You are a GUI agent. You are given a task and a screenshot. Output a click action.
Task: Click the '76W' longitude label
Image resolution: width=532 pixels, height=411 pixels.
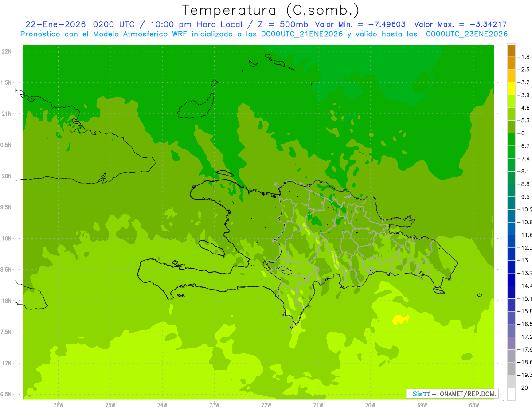click(x=58, y=405)
